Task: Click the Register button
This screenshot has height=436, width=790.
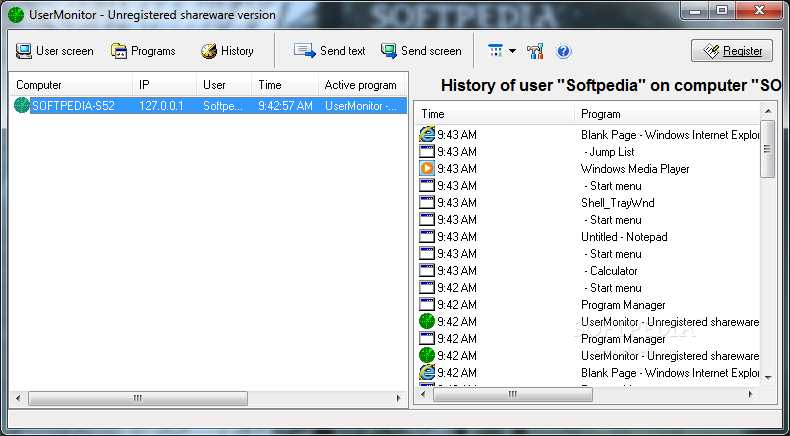Action: pyautogui.click(x=732, y=50)
